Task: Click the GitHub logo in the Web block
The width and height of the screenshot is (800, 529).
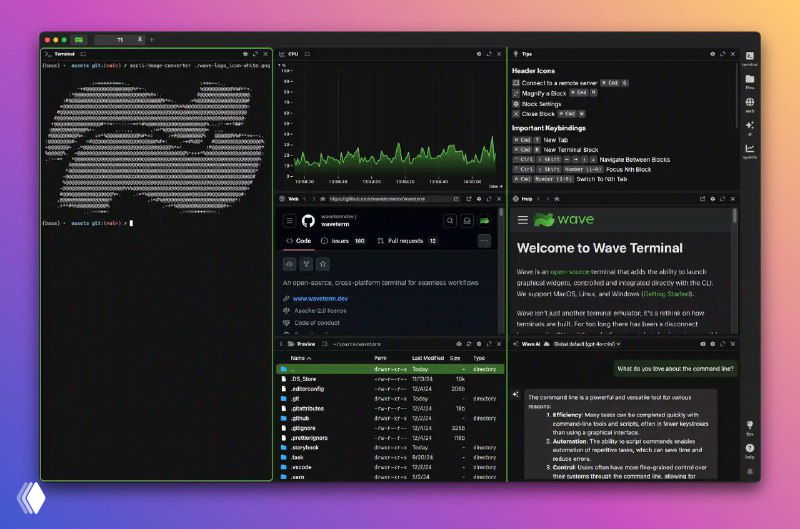Action: click(308, 221)
